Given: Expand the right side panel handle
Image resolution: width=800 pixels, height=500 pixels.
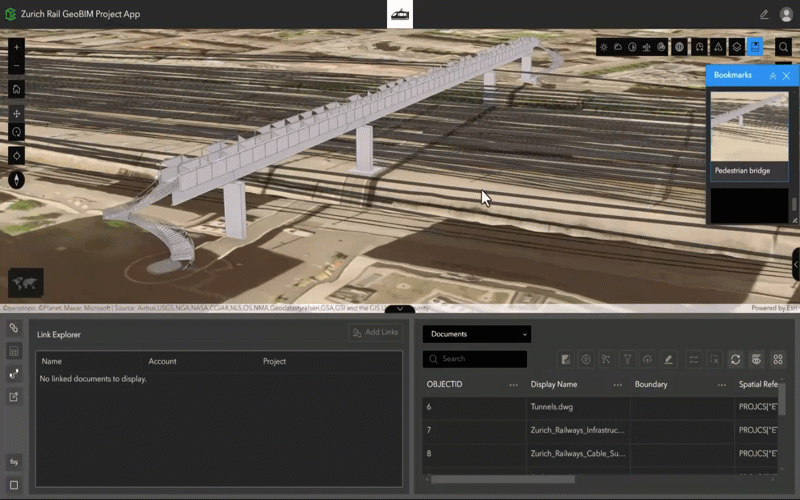Looking at the screenshot, I should (796, 264).
